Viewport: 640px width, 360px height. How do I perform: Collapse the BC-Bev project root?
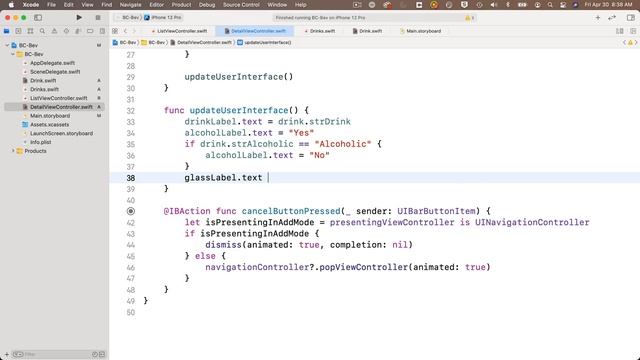(7, 45)
